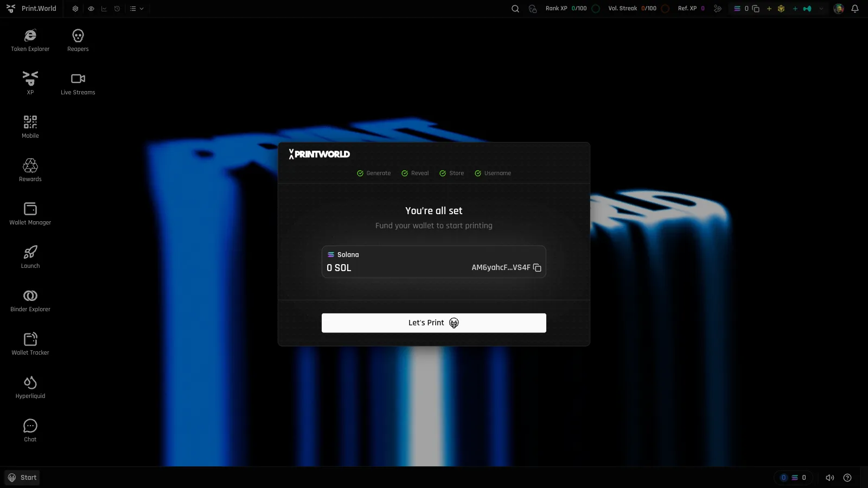Click the Solana balance icon in top bar

pyautogui.click(x=737, y=9)
